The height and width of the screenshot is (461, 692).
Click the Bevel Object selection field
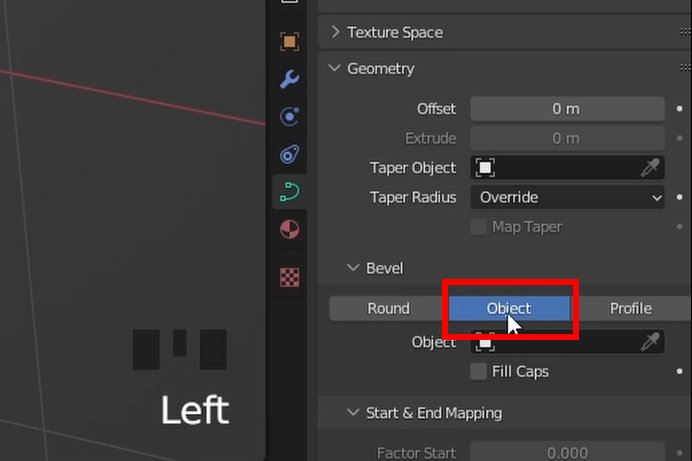[568, 342]
